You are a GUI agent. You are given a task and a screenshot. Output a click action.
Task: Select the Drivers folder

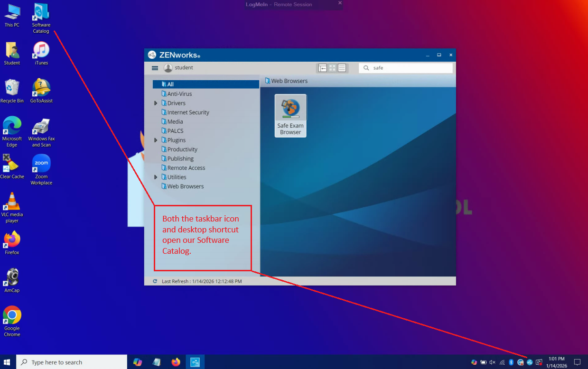pyautogui.click(x=173, y=103)
